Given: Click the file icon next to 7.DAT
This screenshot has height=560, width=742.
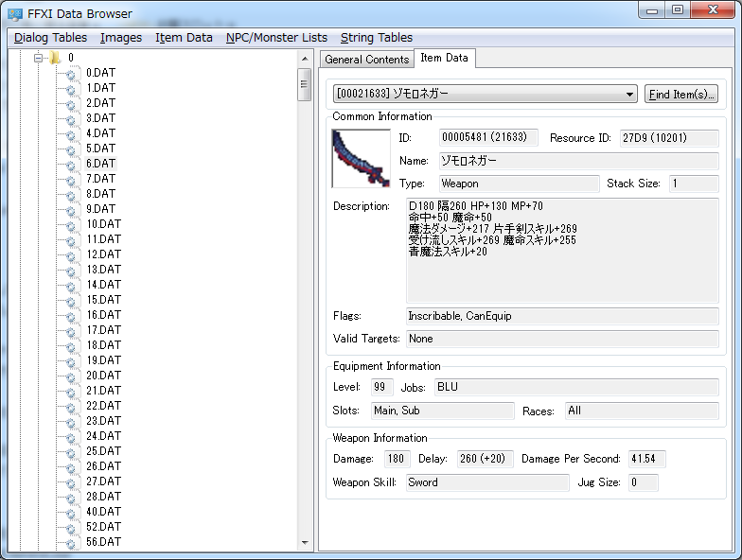Looking at the screenshot, I should tap(71, 180).
